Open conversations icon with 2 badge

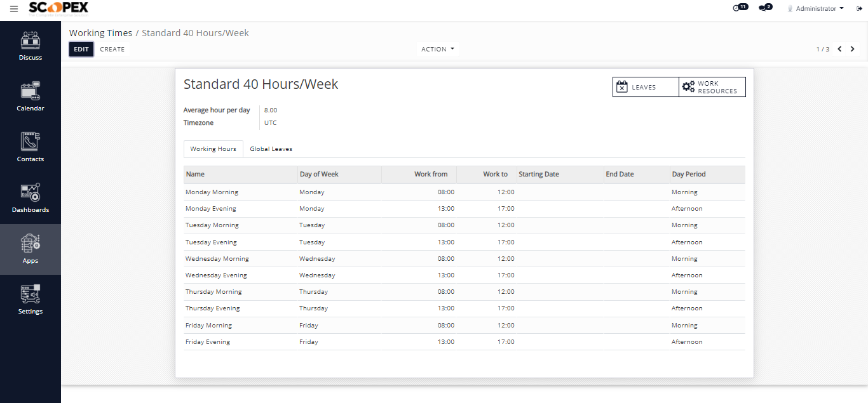(765, 8)
